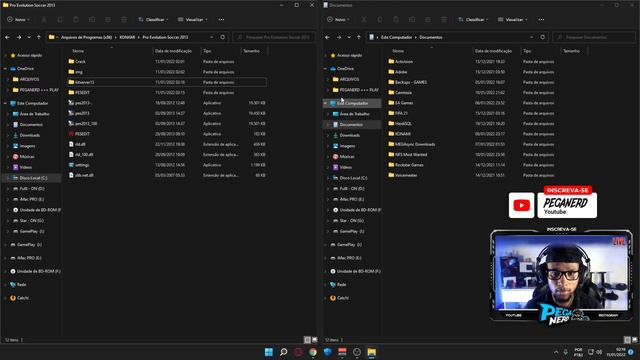Open taskbar Search
The height and width of the screenshot is (360, 640).
[283, 352]
